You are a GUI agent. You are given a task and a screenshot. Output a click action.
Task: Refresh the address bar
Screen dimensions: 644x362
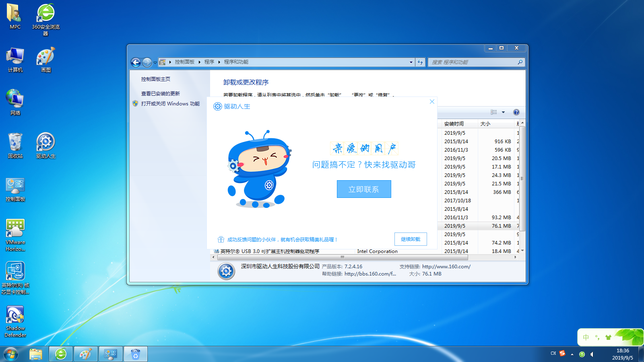pos(420,62)
